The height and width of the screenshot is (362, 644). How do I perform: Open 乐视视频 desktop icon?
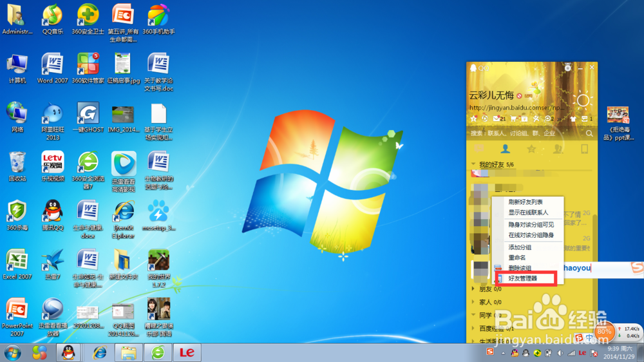(x=53, y=166)
